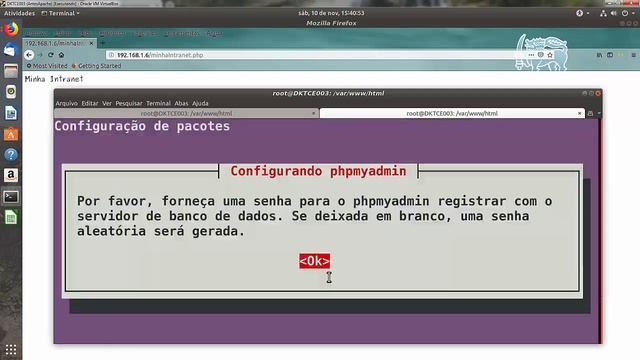Toggle Firefox sidebar icon
This screenshot has width=640, height=360.
(x=610, y=55)
